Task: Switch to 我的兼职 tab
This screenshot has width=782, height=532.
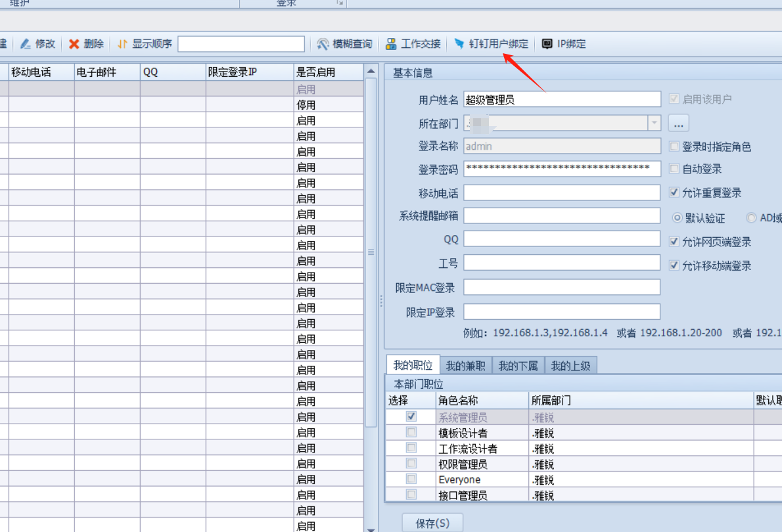Action: click(x=465, y=366)
